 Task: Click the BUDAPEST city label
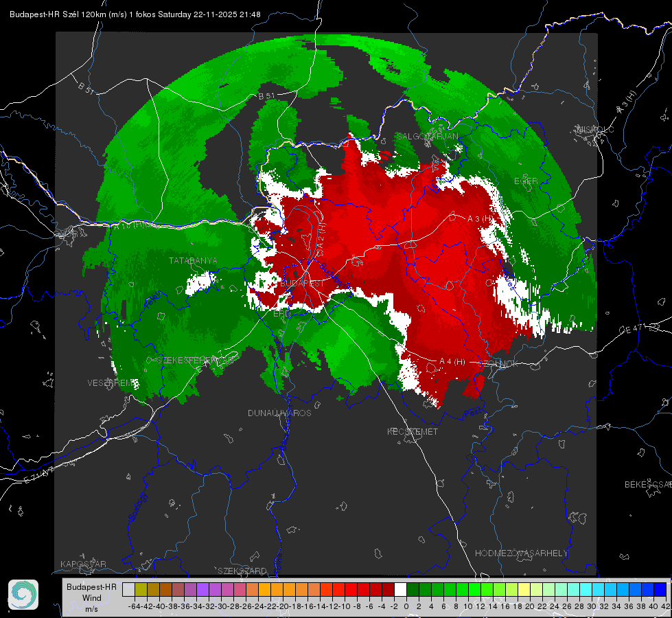click(x=302, y=284)
